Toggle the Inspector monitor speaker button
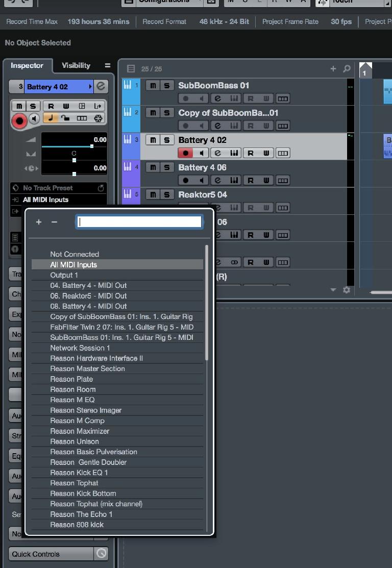The width and height of the screenshot is (392, 568). point(34,118)
